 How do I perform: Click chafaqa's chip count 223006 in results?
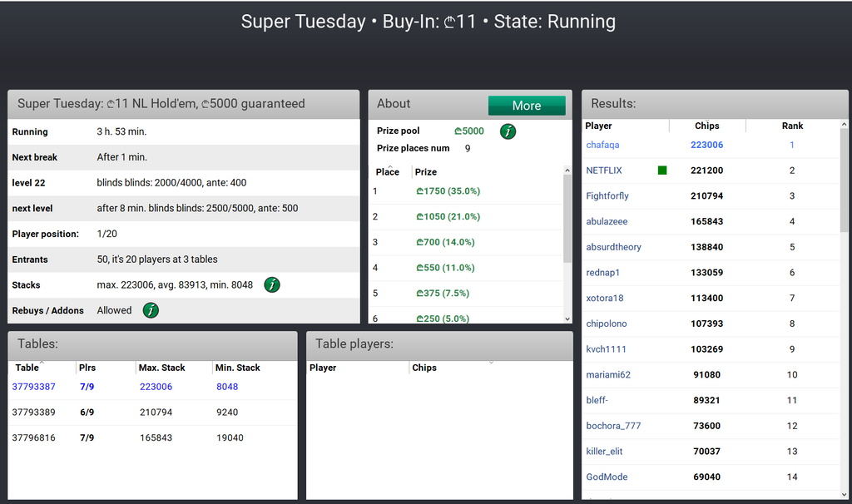(706, 145)
